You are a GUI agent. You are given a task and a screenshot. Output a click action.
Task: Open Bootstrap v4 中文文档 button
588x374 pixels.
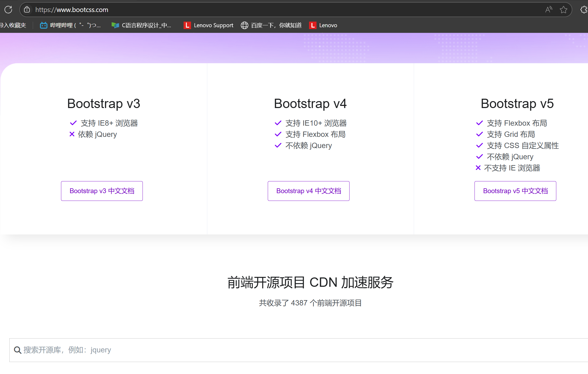point(309,191)
